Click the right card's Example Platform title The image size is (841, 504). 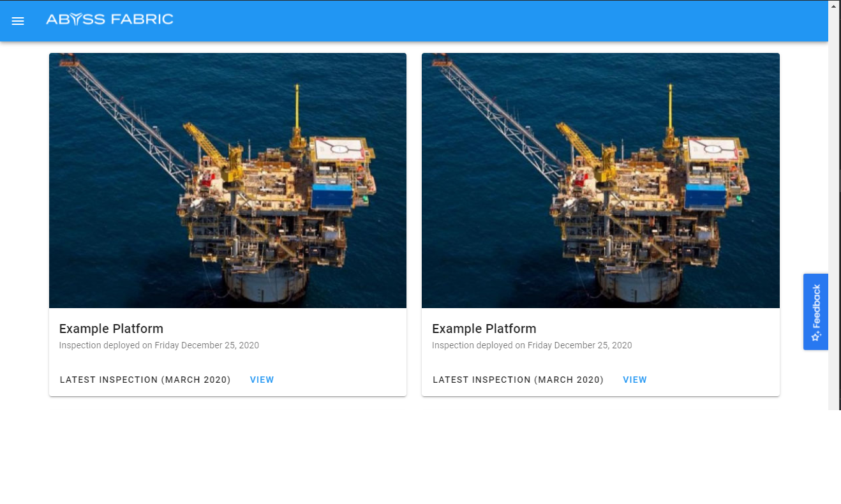(x=484, y=329)
